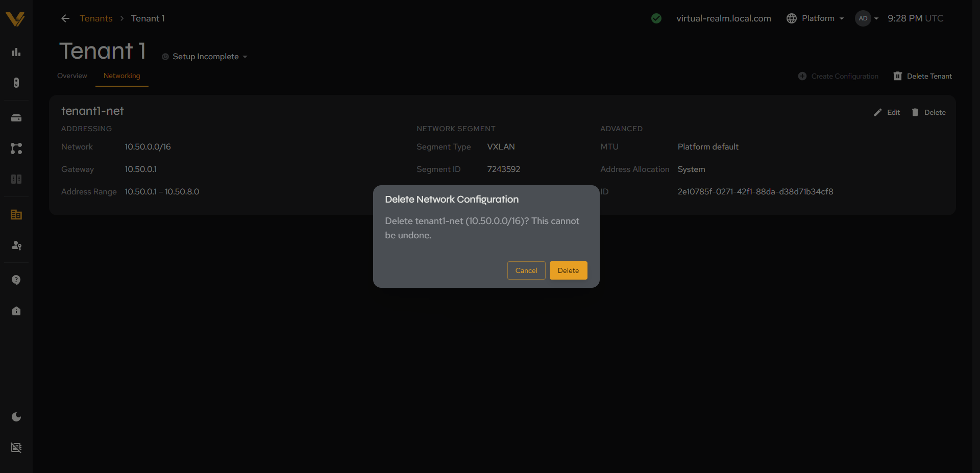This screenshot has height=473, width=980.
Task: Click the Platform default MTU value
Action: [708, 146]
